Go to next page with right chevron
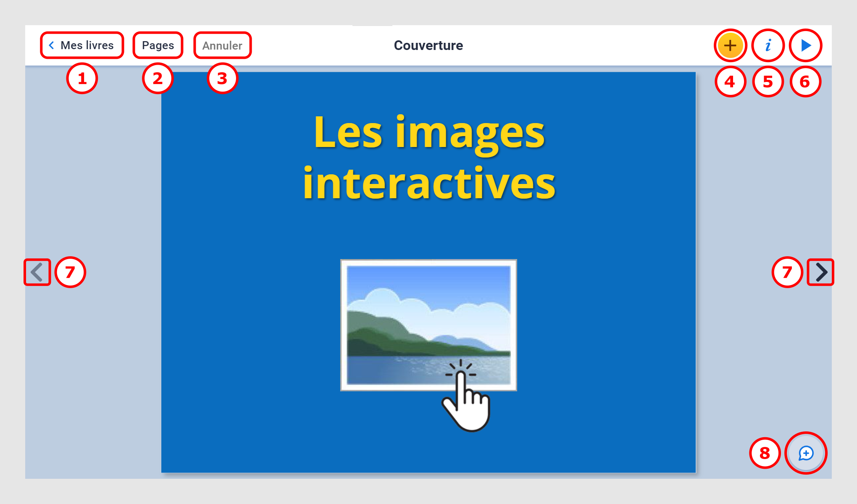The image size is (857, 504). [821, 272]
